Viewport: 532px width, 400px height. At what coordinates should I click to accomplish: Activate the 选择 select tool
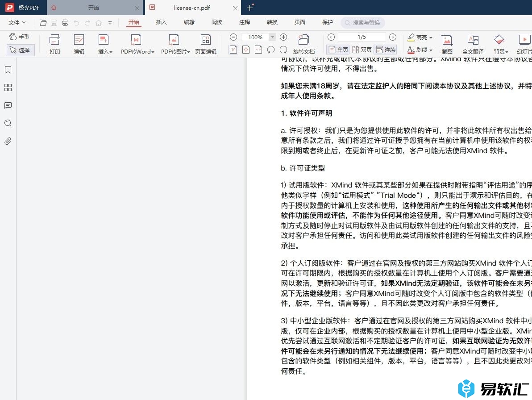point(20,50)
